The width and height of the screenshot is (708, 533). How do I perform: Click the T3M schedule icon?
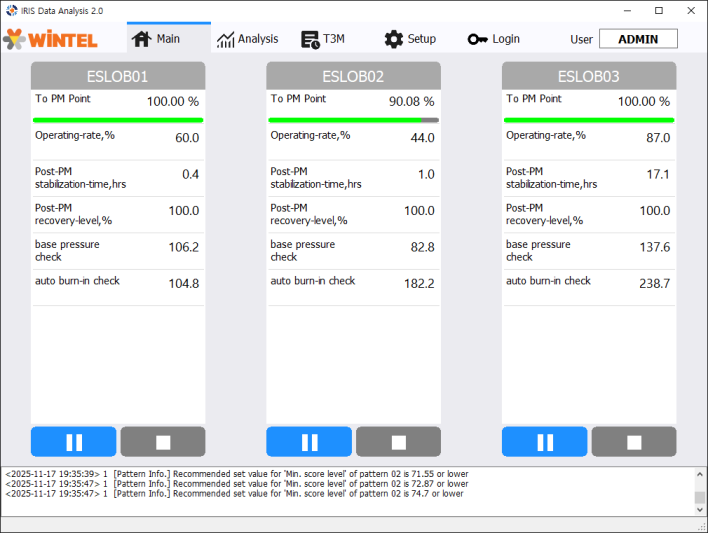coord(310,40)
